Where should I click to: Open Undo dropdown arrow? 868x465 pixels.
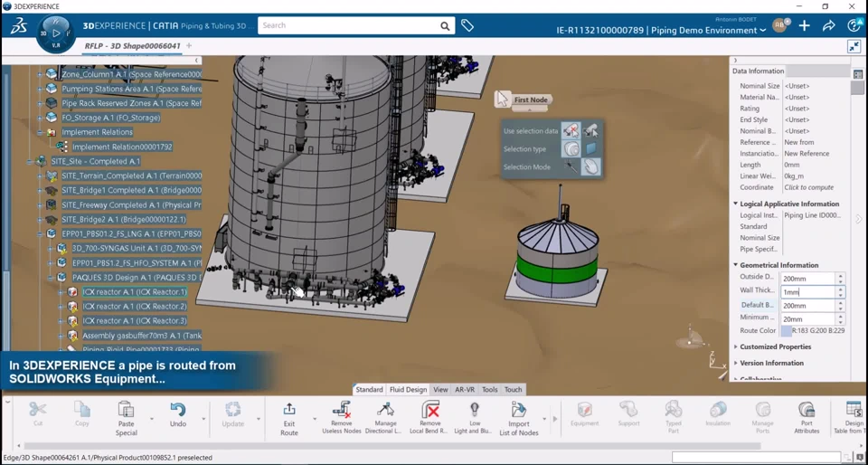tap(203, 419)
